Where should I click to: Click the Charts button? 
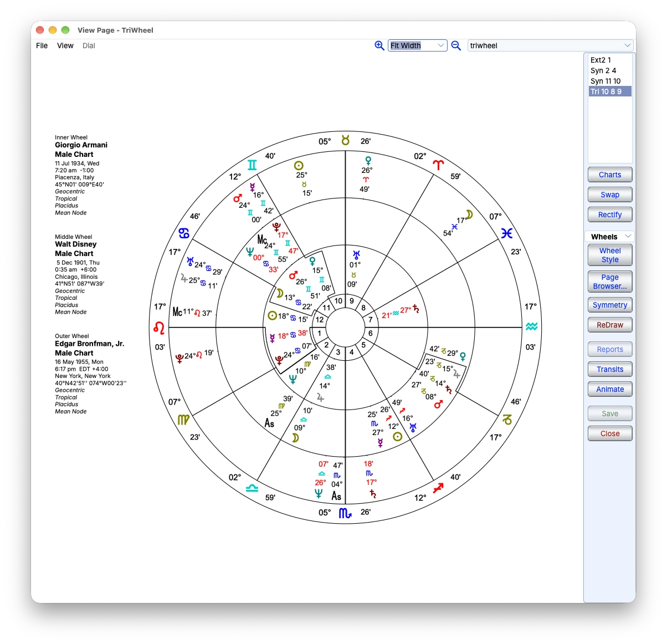point(610,175)
